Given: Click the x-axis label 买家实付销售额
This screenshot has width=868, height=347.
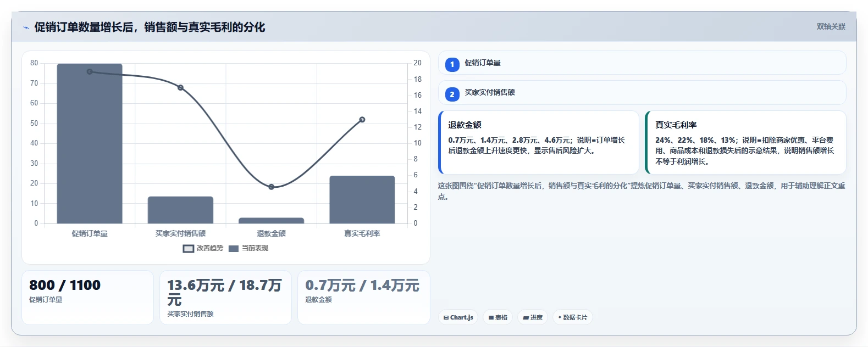Looking at the screenshot, I should tap(180, 233).
